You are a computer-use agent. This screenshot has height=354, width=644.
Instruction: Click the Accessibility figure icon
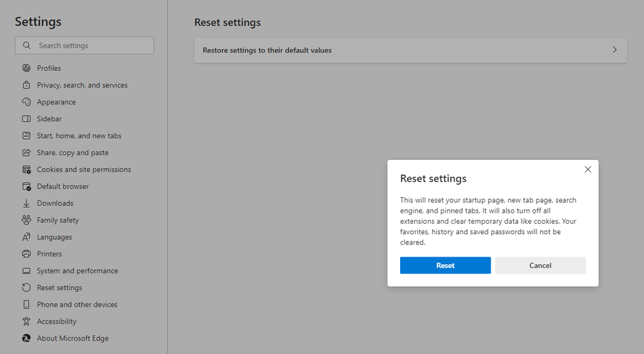point(26,321)
